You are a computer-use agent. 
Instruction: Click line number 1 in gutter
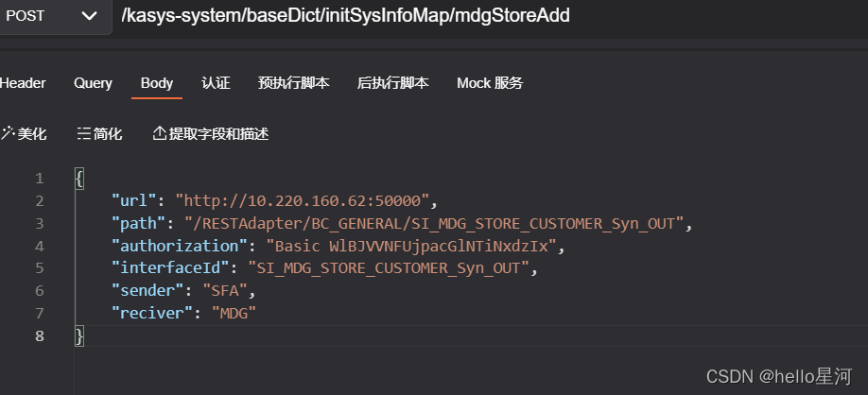[x=39, y=179]
